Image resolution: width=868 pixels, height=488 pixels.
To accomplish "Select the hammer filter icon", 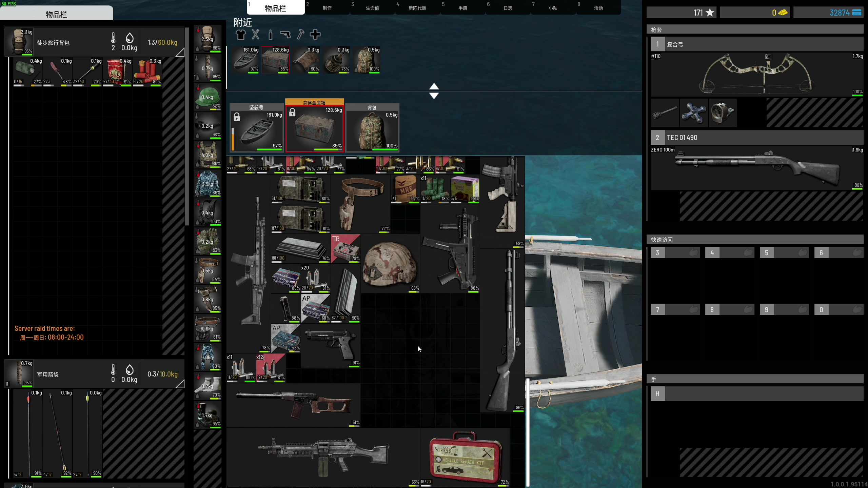I will tap(300, 34).
